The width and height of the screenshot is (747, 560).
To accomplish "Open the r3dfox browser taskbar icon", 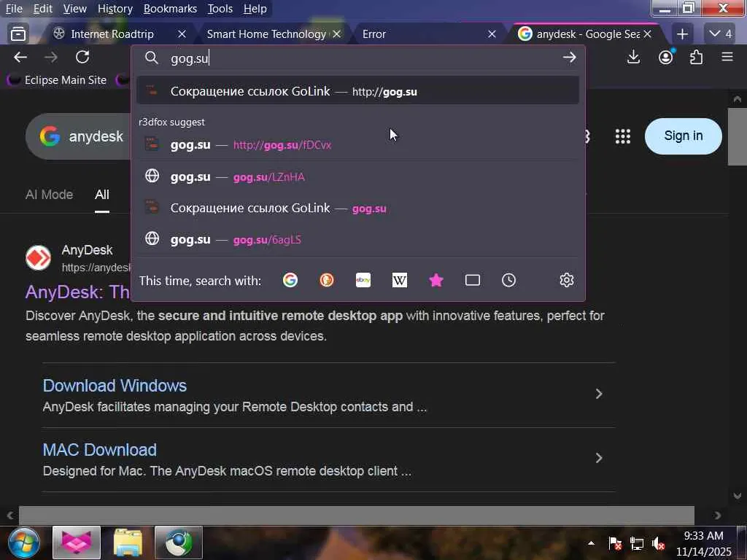I will click(76, 542).
